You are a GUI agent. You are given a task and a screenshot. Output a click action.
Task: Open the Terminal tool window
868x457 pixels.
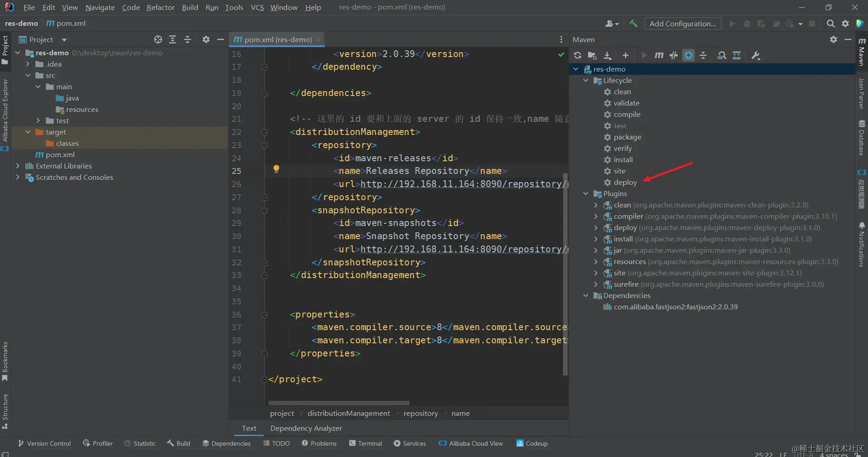pyautogui.click(x=366, y=443)
